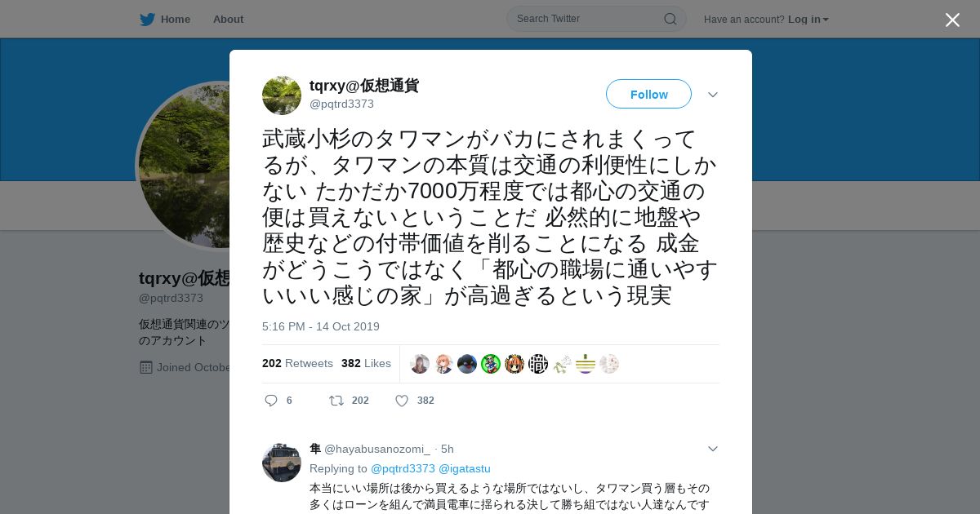The height and width of the screenshot is (514, 980).
Task: Click the first liker avatar thumbnail
Action: (x=420, y=364)
